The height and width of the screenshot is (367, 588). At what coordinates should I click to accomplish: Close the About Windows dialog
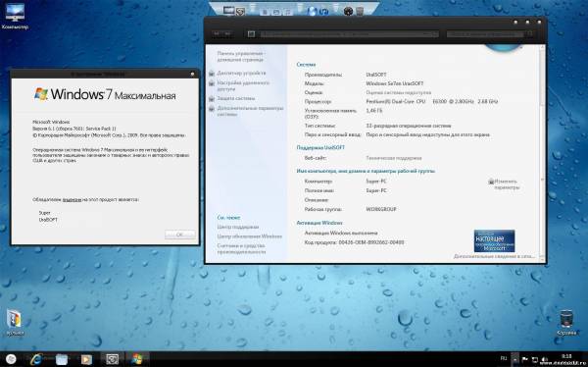tap(192, 74)
